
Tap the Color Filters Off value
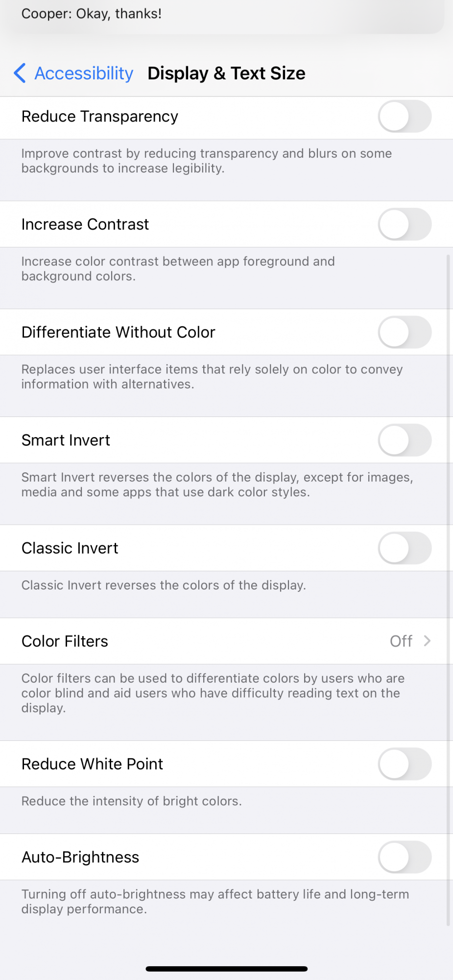pyautogui.click(x=401, y=641)
